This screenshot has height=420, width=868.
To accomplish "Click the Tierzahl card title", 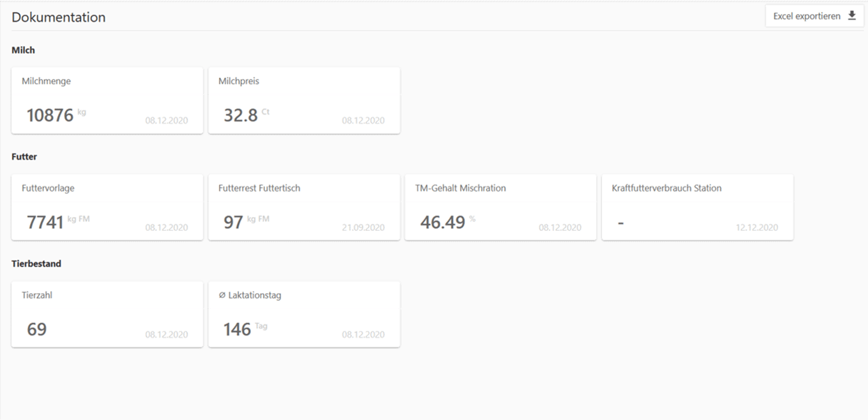I will pyautogui.click(x=37, y=295).
